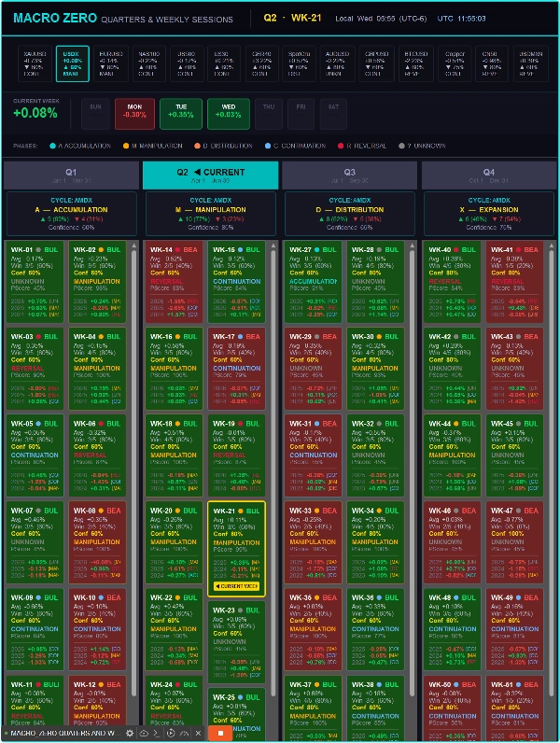Open the Q4 quarter tab
560x743 pixels.
[489, 175]
